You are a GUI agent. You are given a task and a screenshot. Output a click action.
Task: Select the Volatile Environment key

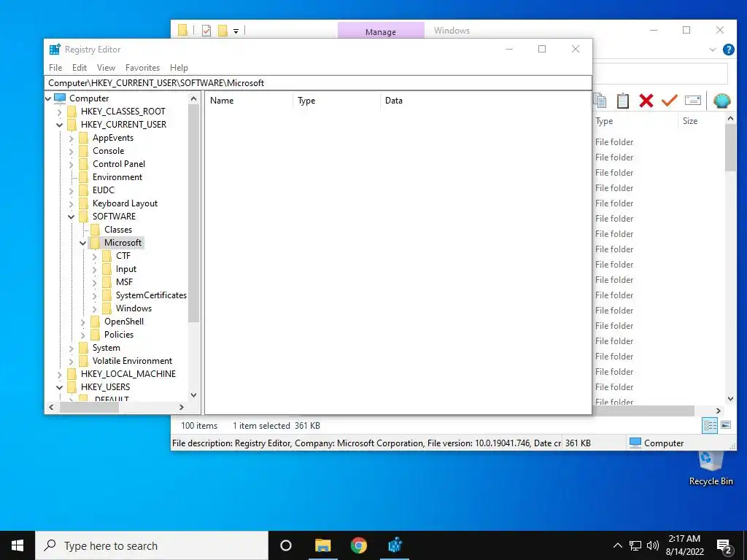[x=132, y=361]
